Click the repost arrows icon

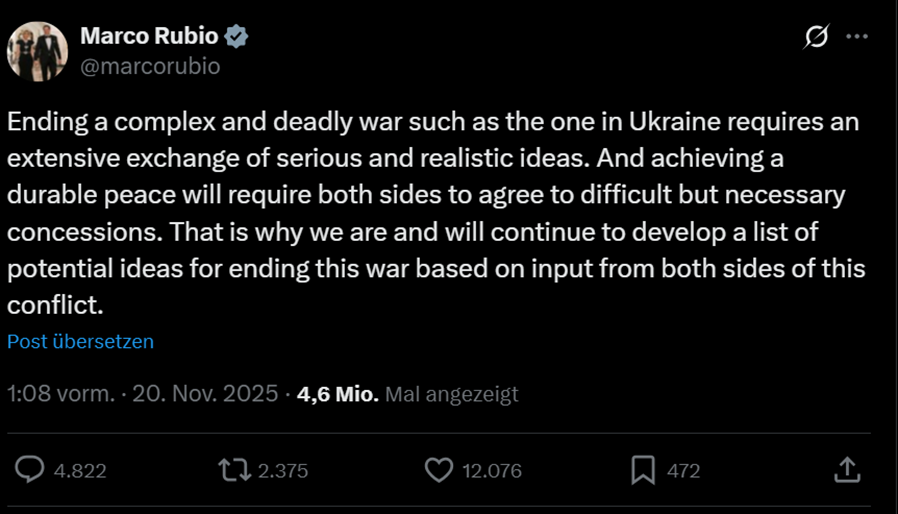tap(235, 469)
